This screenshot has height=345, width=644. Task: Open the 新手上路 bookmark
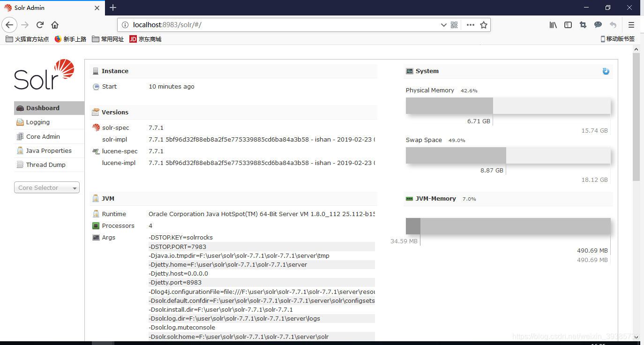[x=70, y=39]
